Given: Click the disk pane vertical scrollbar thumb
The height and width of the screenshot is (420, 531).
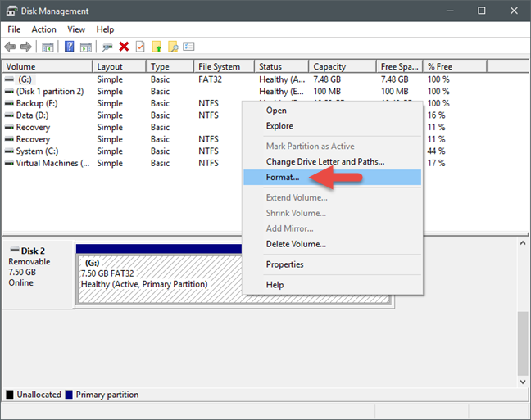Looking at the screenshot, I should [523, 343].
